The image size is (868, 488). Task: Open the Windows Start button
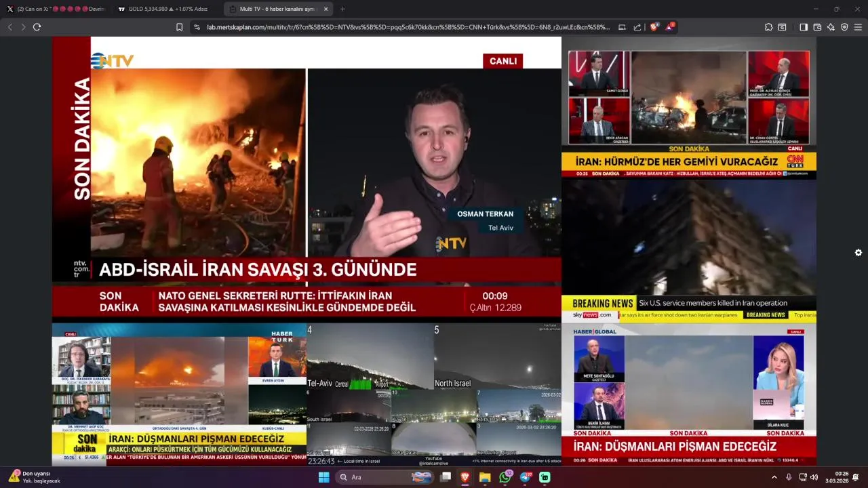[x=324, y=477]
